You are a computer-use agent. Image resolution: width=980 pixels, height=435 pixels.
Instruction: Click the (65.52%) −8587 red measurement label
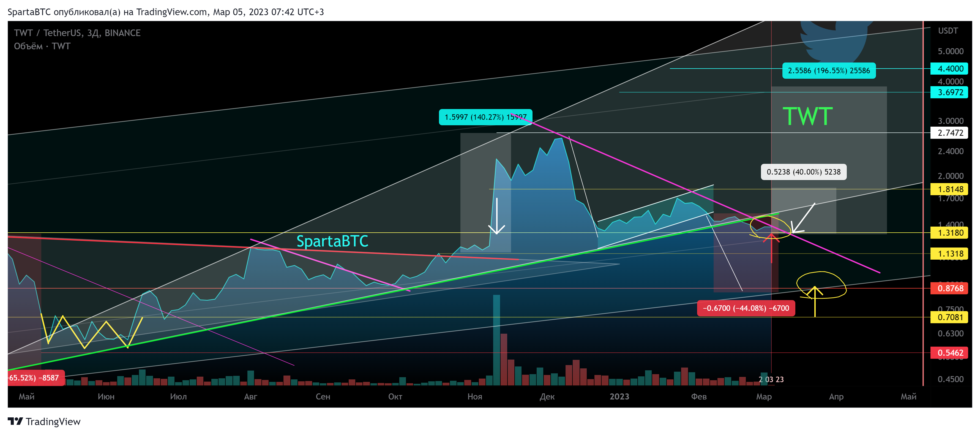[x=36, y=377]
